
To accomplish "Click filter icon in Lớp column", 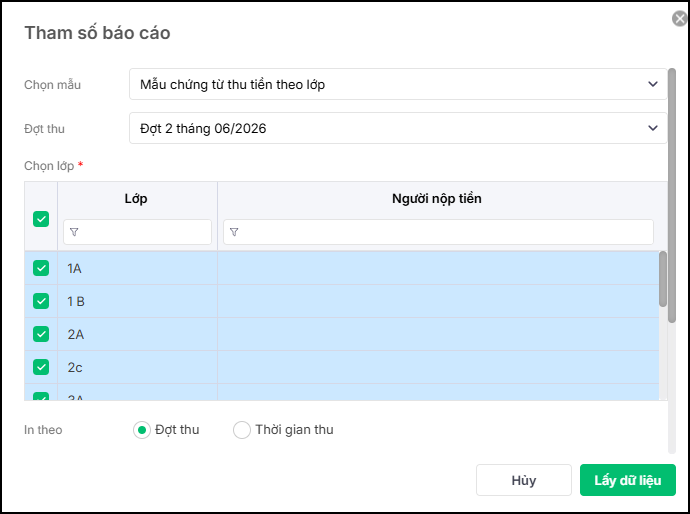I will click(x=75, y=232).
